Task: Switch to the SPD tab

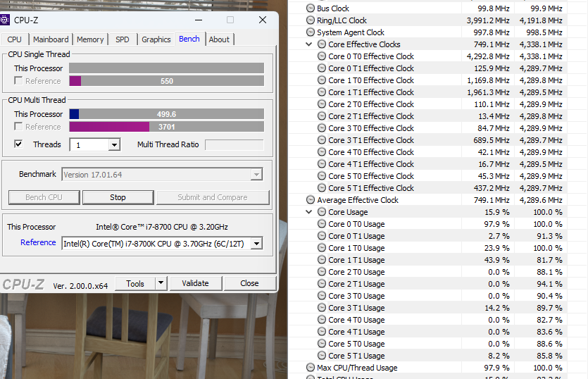Action: (x=123, y=39)
